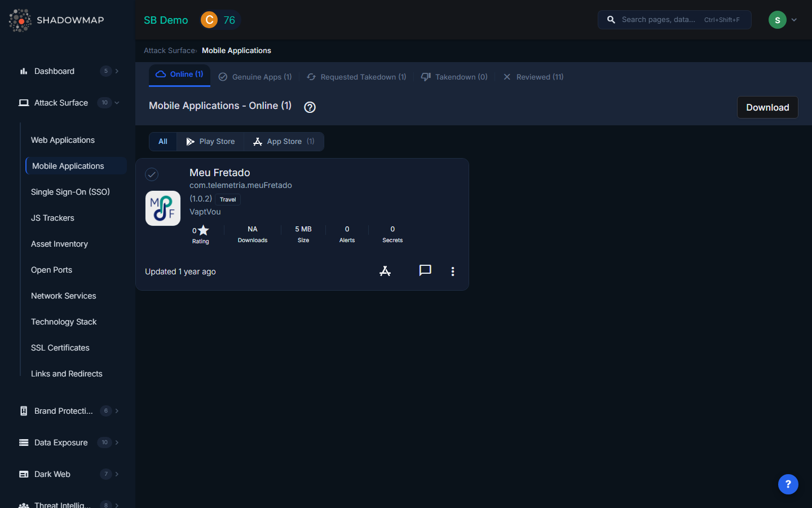
Task: Expand the Attack Surface section
Action: 117,103
